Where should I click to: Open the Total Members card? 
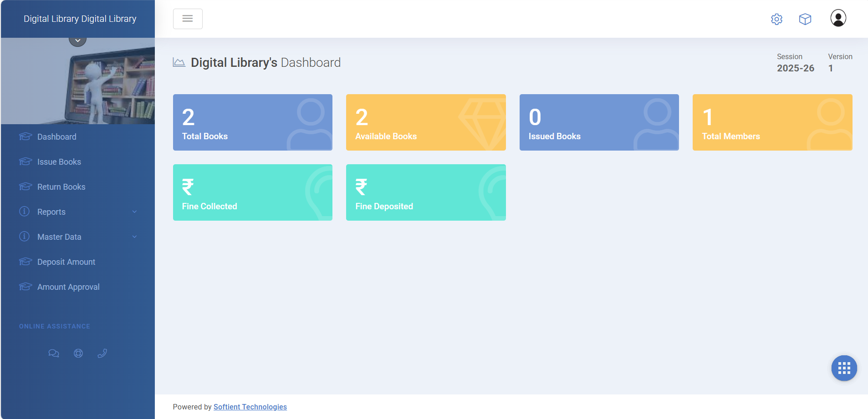coord(772,122)
